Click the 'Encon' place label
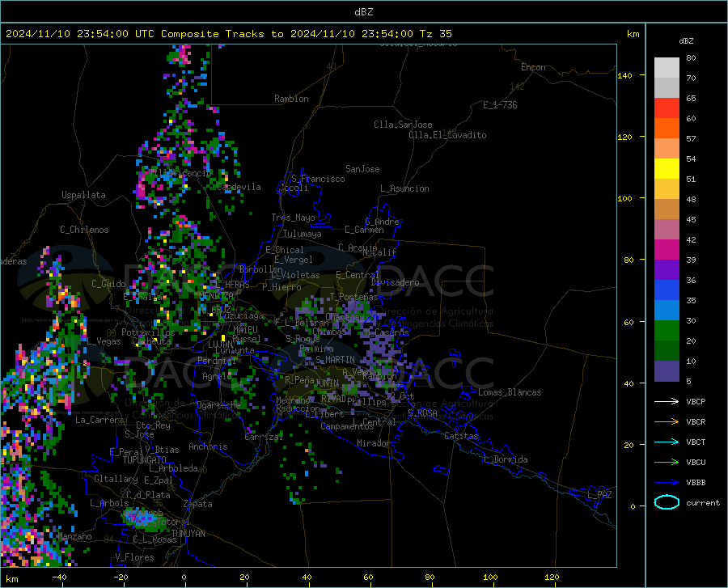The width and height of the screenshot is (728, 588). (533, 67)
